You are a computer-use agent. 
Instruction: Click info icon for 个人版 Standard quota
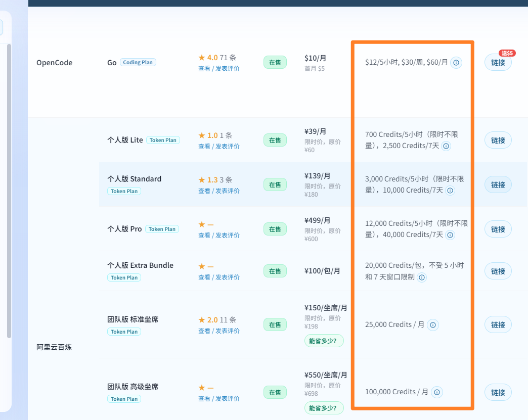click(x=450, y=191)
